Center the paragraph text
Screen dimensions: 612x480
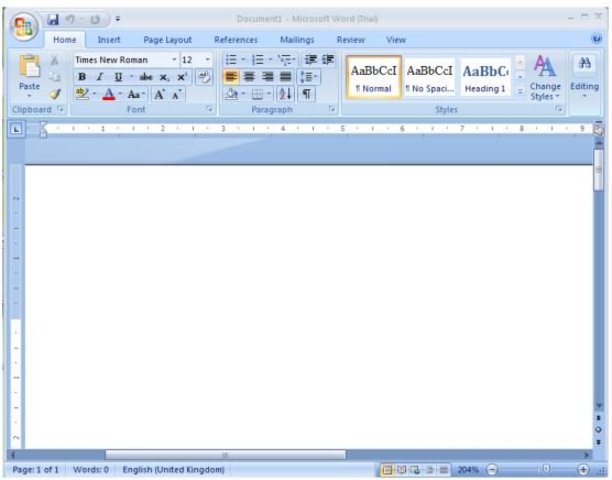pos(249,76)
